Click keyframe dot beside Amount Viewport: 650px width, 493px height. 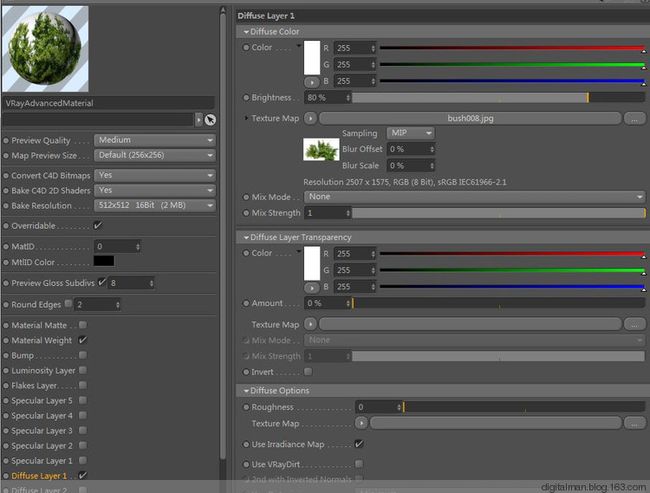[x=246, y=304]
